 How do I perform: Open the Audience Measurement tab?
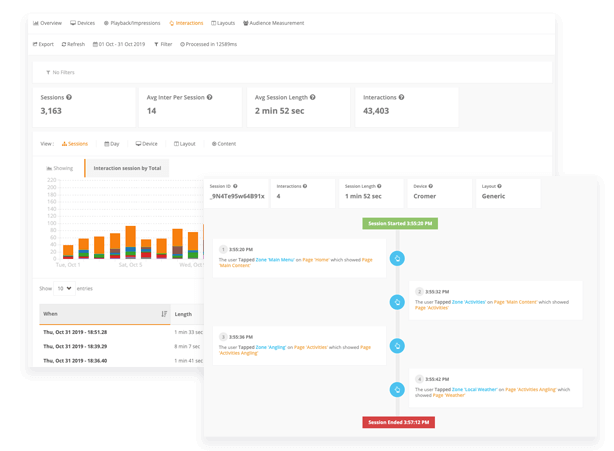pos(273,23)
